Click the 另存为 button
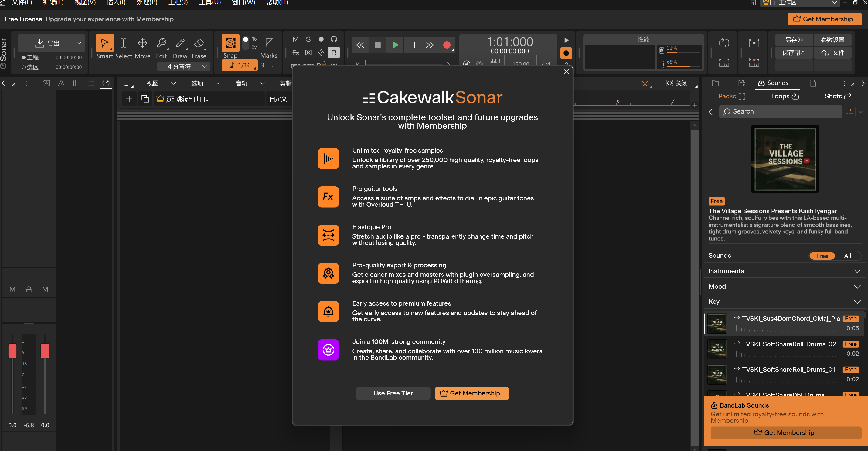868x451 pixels. click(x=794, y=40)
